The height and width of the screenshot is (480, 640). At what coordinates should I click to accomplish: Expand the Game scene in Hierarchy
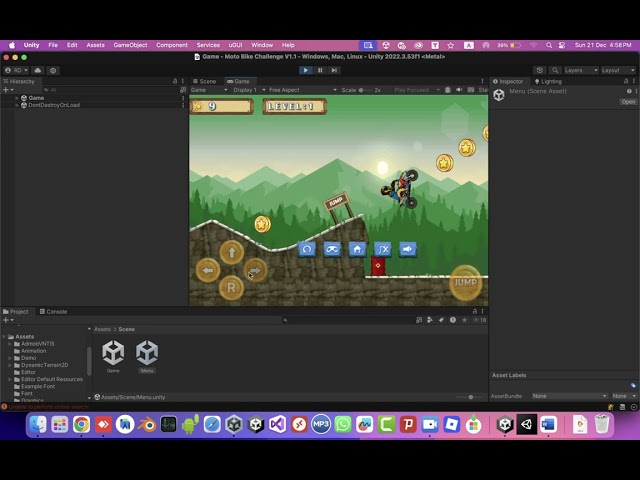[17, 98]
